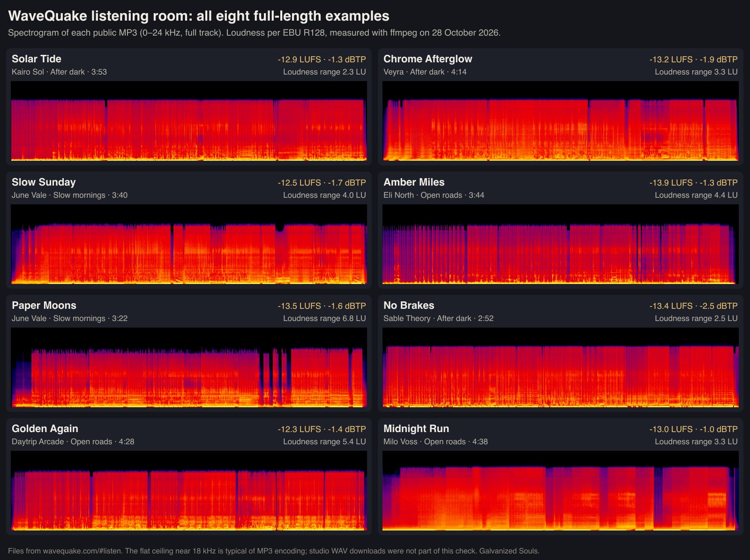Image resolution: width=750 pixels, height=560 pixels.
Task: Click 'Loudness range 4.4 LU' on Amber Miles
Action: [x=696, y=195]
